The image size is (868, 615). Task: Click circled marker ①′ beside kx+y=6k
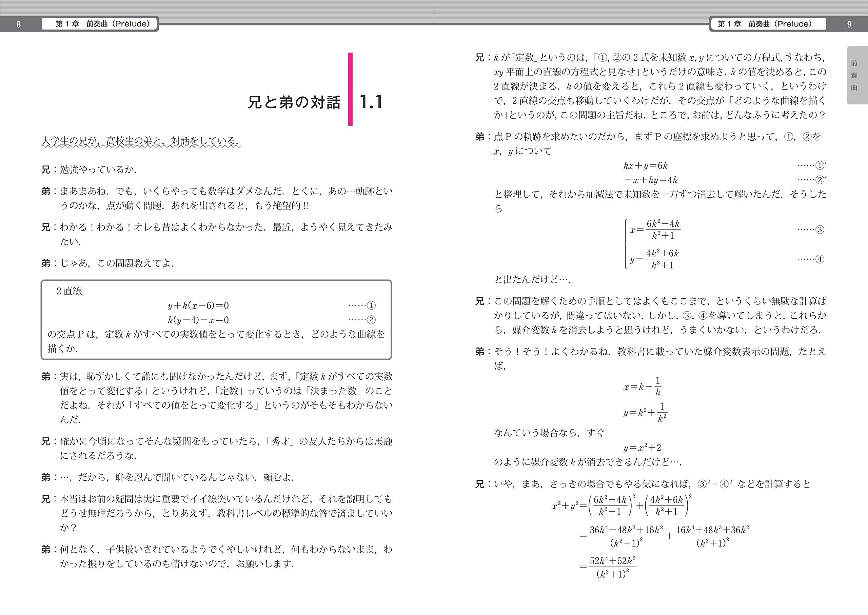click(x=820, y=165)
